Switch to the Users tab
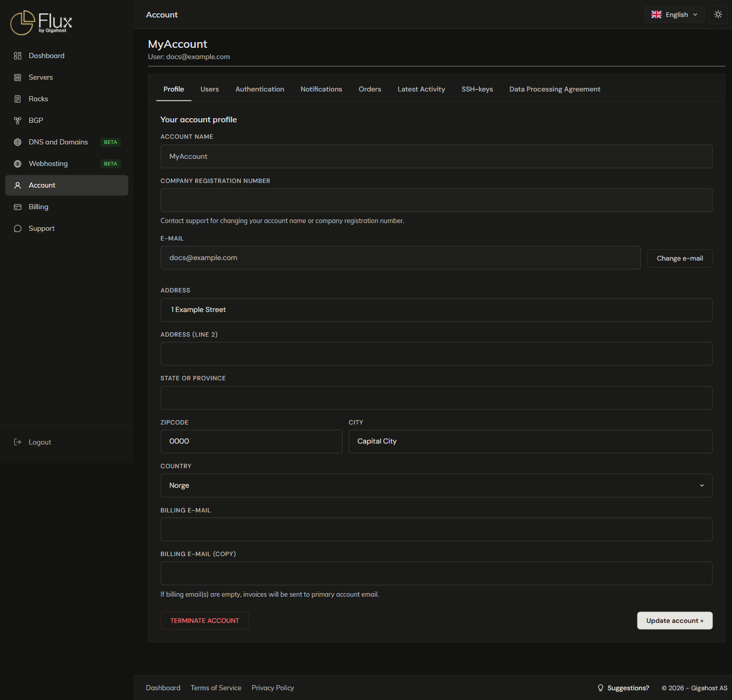Screen dimensions: 732x700 tap(210, 89)
